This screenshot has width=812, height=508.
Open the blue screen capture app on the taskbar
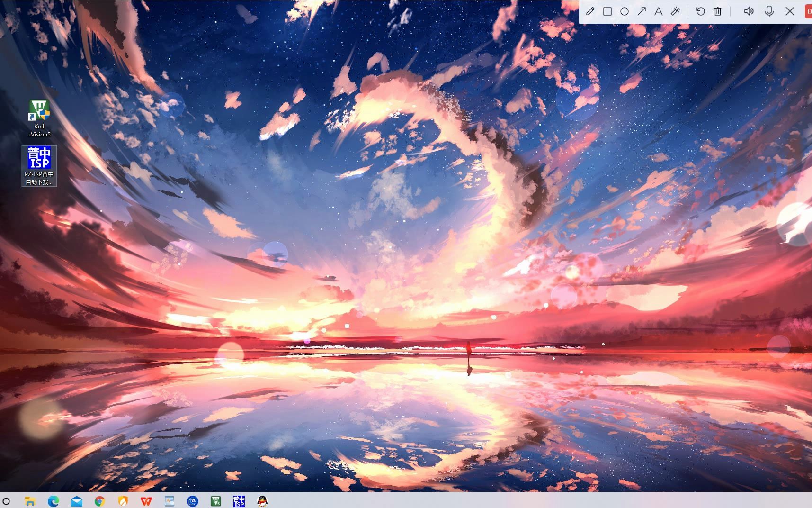pyautogui.click(x=192, y=501)
